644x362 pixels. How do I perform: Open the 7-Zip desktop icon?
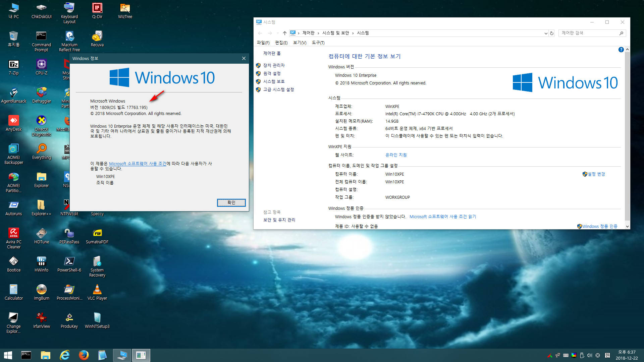point(13,67)
